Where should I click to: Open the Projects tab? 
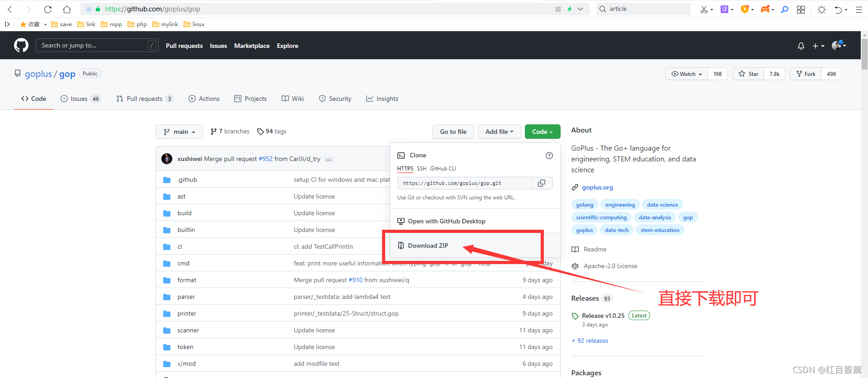click(x=250, y=99)
